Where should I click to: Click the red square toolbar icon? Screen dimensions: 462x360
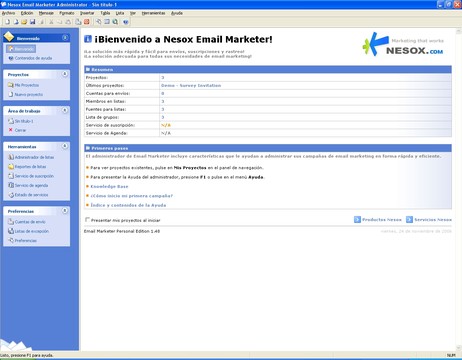point(87,22)
